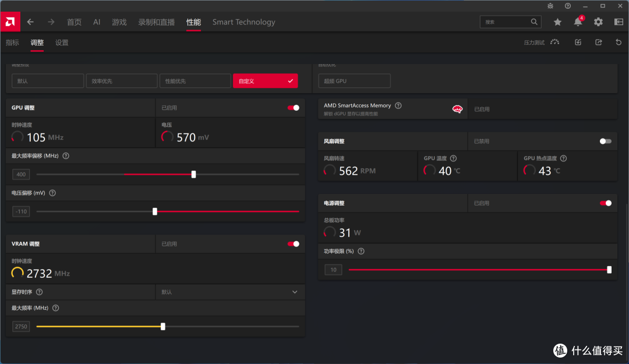
Task: Show help for AMD SmartAccess Memory
Action: pos(398,105)
